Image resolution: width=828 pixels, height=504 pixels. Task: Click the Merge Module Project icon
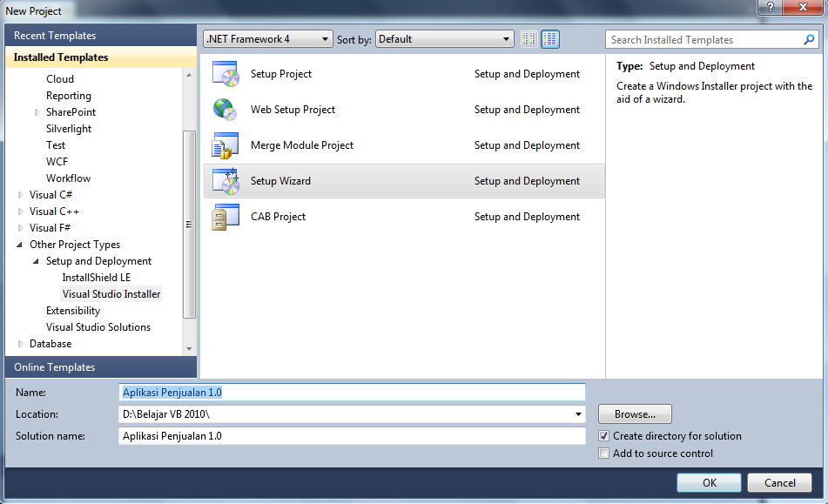[226, 145]
